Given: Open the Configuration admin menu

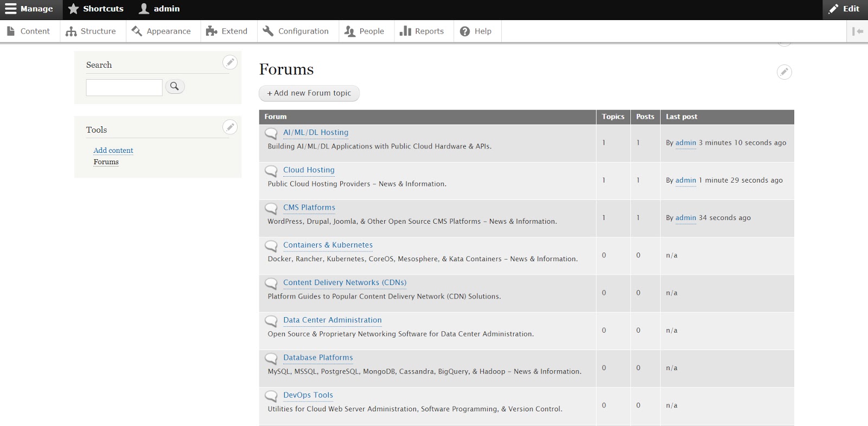Looking at the screenshot, I should 296,31.
